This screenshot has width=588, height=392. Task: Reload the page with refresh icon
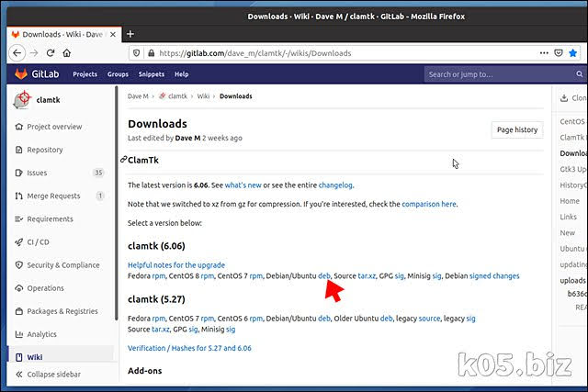[x=51, y=53]
